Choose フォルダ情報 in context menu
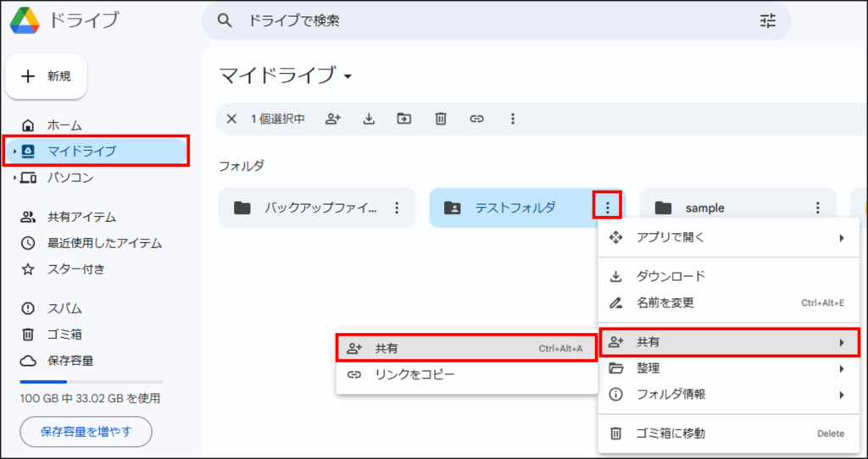Image resolution: width=868 pixels, height=459 pixels. pyautogui.click(x=728, y=395)
